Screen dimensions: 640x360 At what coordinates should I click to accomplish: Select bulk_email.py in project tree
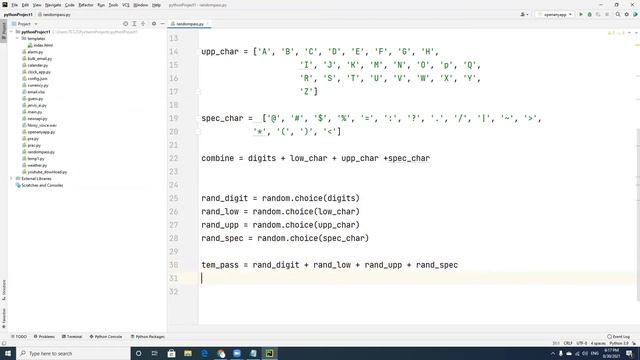[37, 58]
